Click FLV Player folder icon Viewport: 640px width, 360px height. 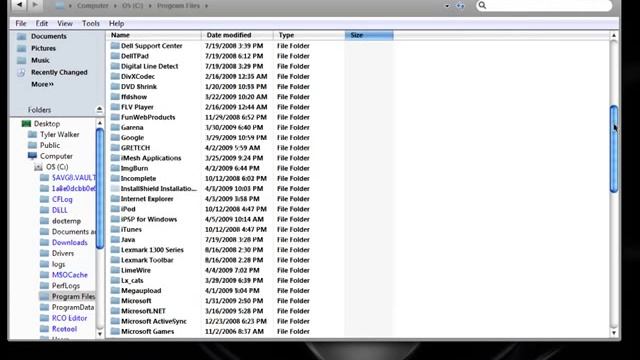[x=115, y=107]
